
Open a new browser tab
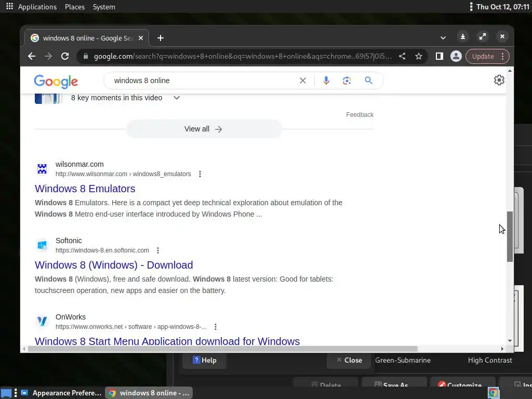pyautogui.click(x=161, y=38)
